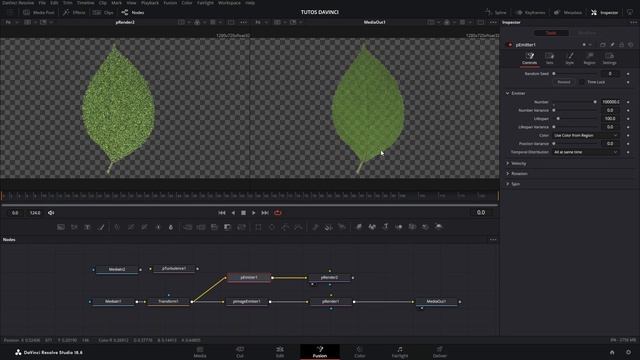Open the Metadata panel
Viewport: 640px width, 360px height.
tap(568, 13)
